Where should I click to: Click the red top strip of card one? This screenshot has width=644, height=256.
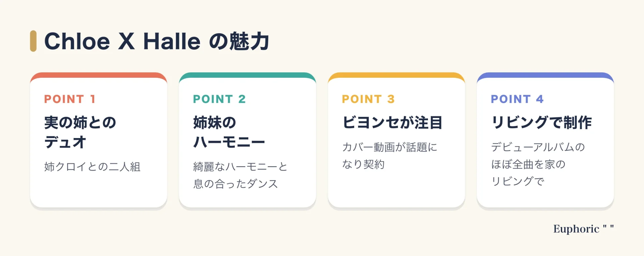pyautogui.click(x=99, y=75)
